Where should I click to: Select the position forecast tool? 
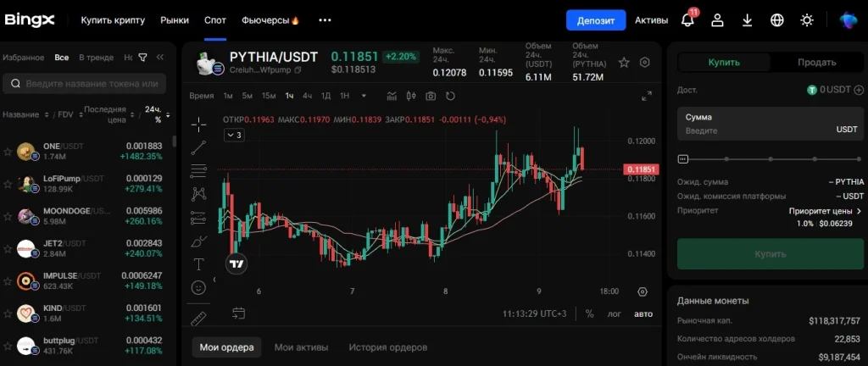tap(198, 218)
